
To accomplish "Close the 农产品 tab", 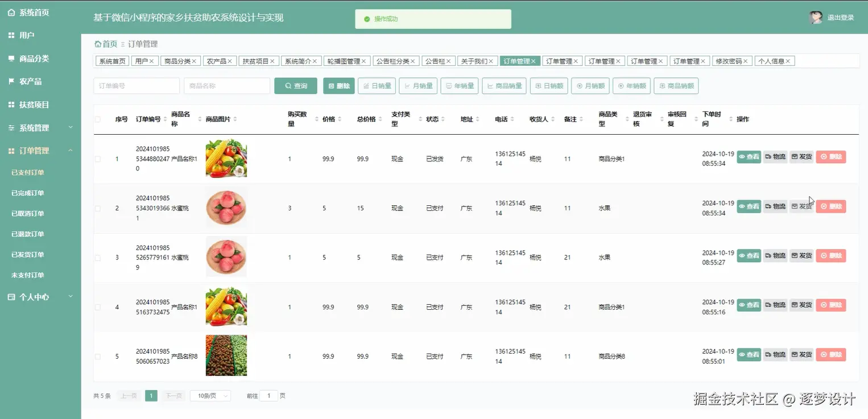I will coord(230,61).
